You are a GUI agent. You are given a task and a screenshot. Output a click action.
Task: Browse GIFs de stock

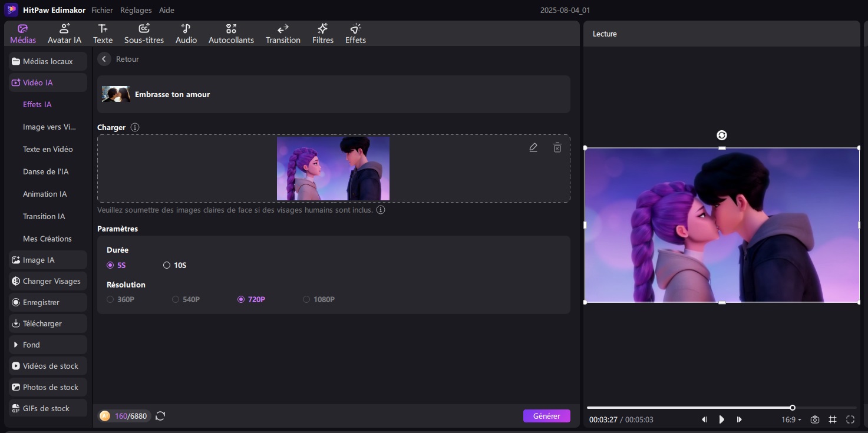[x=48, y=408]
